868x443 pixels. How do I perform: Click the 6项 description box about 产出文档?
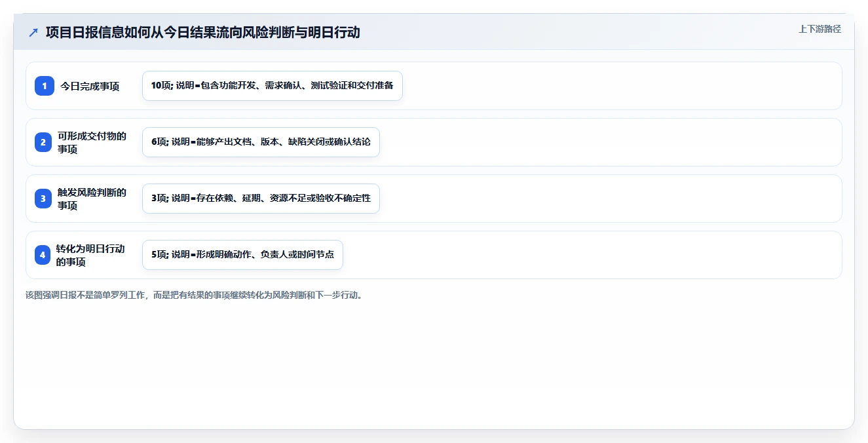coord(261,142)
